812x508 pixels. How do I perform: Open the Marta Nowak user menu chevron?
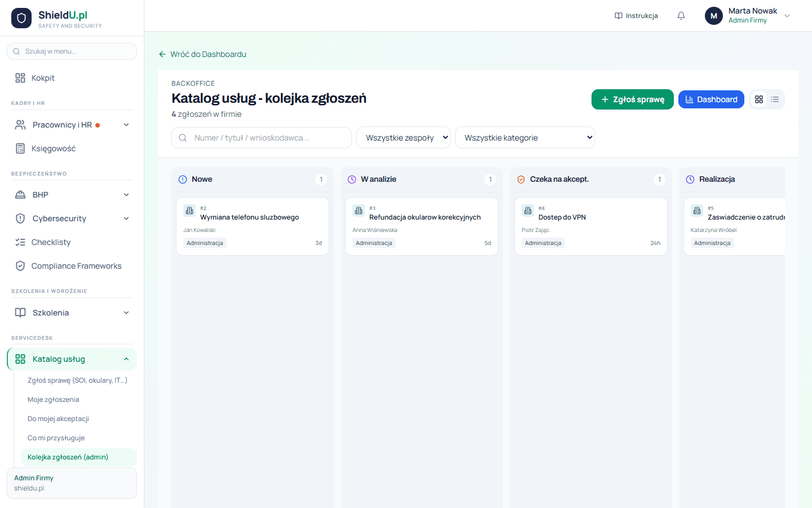(x=787, y=16)
